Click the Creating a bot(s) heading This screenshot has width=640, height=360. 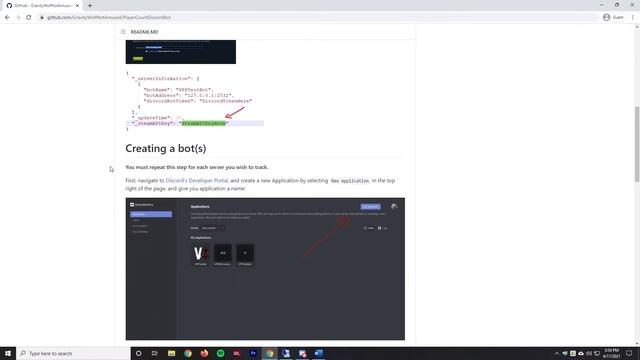point(166,149)
